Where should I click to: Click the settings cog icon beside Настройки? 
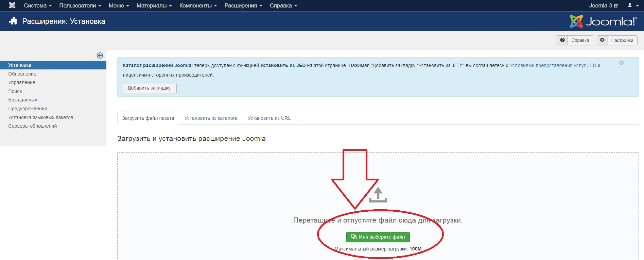pyautogui.click(x=602, y=40)
